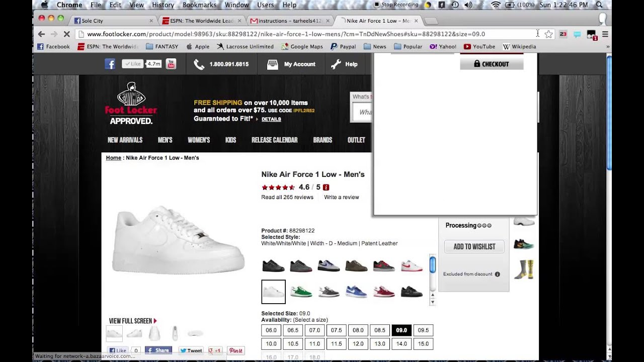644x362 pixels.
Task: Click the Spotlight search icon
Action: pyautogui.click(x=599, y=5)
